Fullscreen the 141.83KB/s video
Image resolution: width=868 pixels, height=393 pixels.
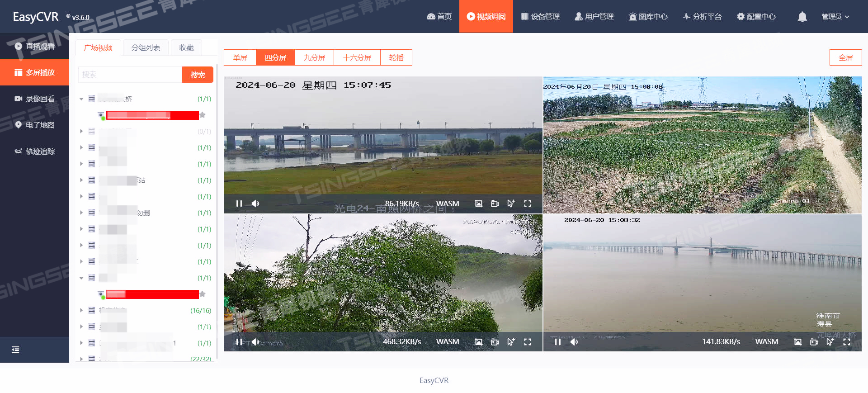click(x=847, y=342)
